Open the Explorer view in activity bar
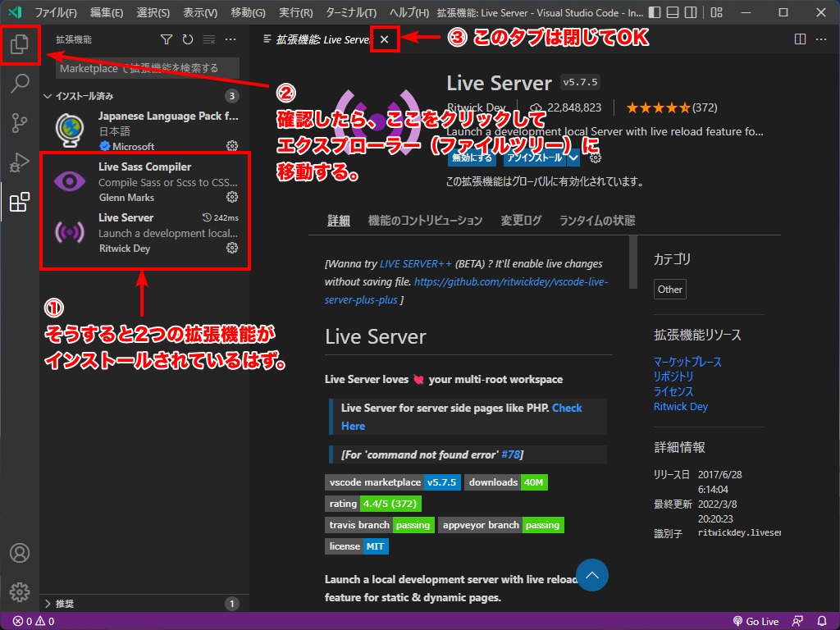This screenshot has width=840, height=630. coord(20,44)
